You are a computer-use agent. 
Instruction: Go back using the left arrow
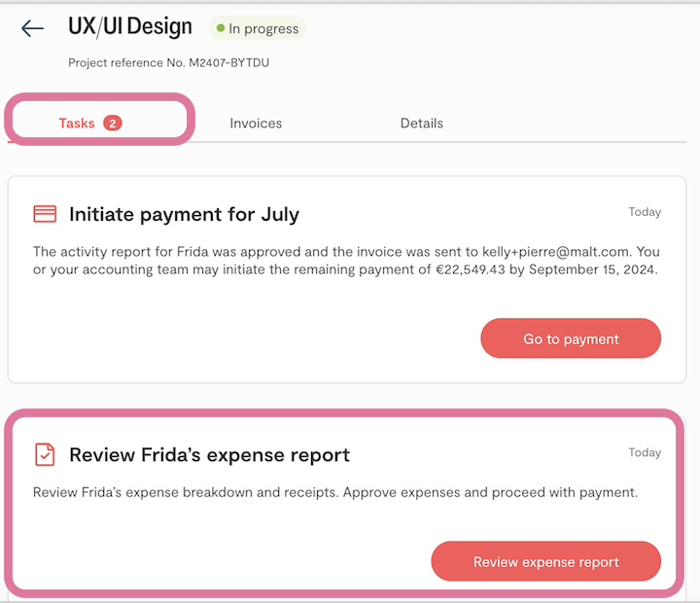coord(32,28)
